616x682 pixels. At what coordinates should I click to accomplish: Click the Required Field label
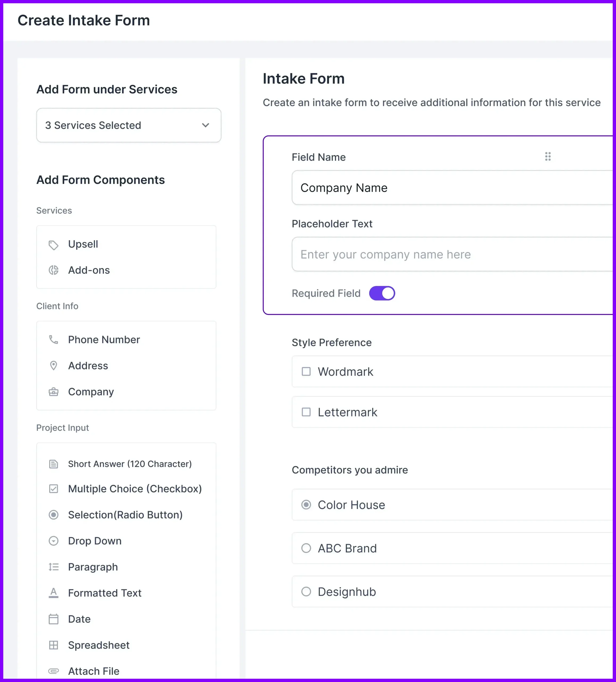pos(326,293)
